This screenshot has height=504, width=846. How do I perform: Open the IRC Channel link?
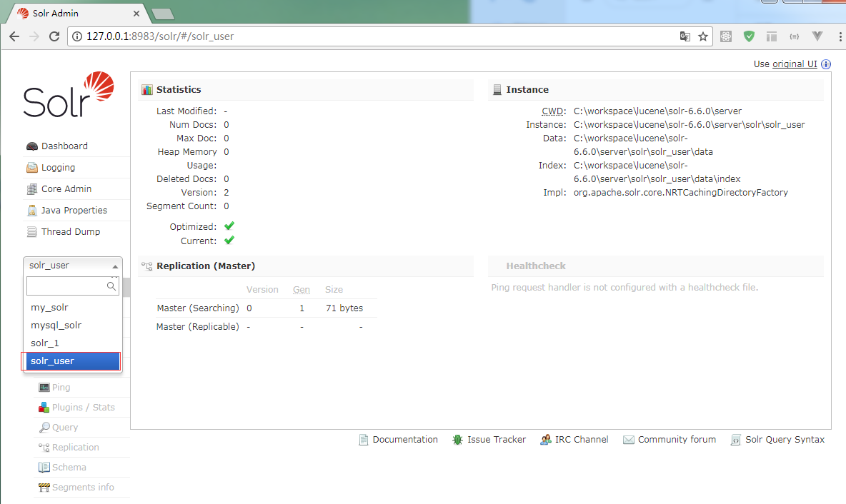point(582,440)
